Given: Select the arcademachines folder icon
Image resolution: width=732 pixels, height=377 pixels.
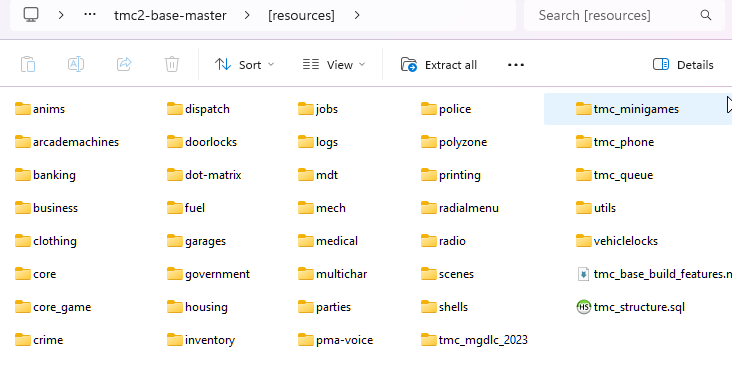Looking at the screenshot, I should click(x=22, y=142).
